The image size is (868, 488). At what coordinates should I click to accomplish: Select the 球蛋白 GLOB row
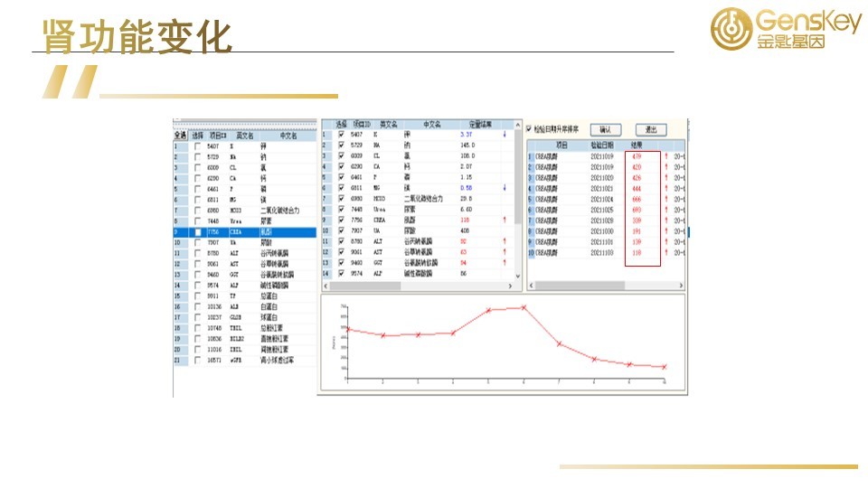click(x=245, y=317)
